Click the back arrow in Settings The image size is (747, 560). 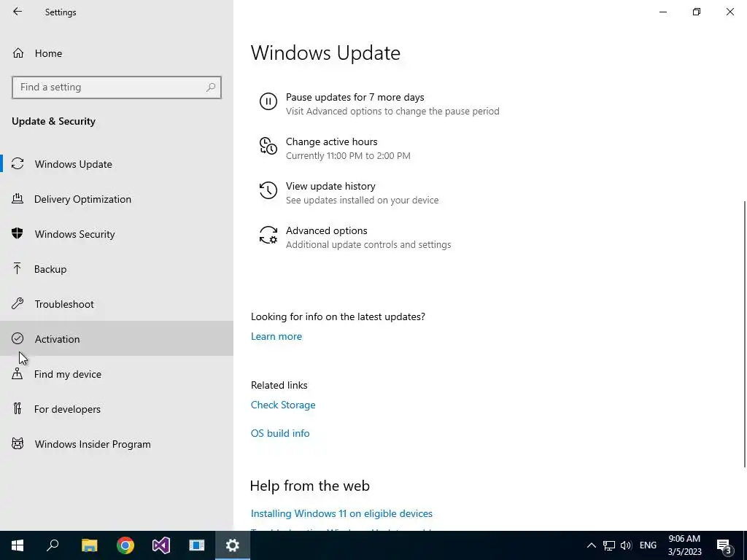coord(18,12)
